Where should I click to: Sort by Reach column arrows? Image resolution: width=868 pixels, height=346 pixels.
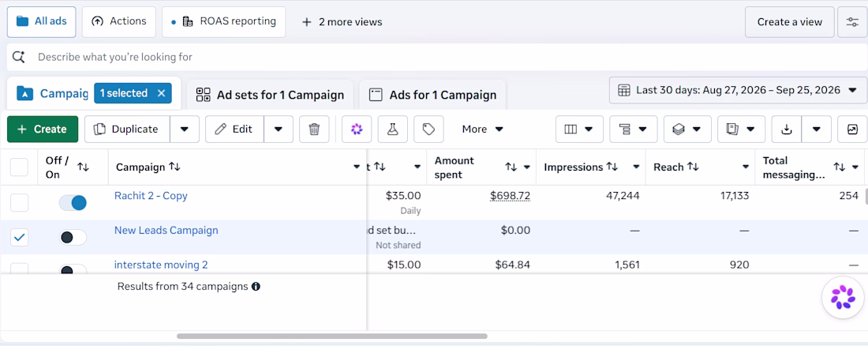[x=693, y=167]
